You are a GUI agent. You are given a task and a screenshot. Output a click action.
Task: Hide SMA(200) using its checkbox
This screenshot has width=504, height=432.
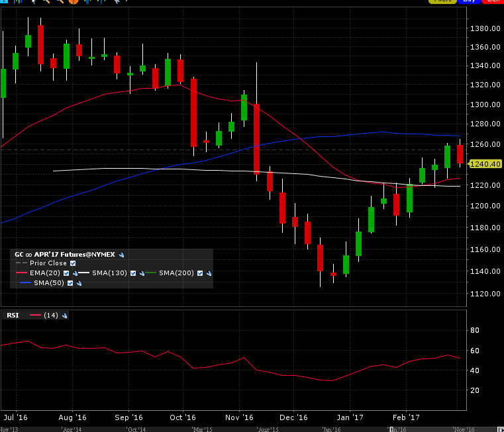tap(201, 273)
